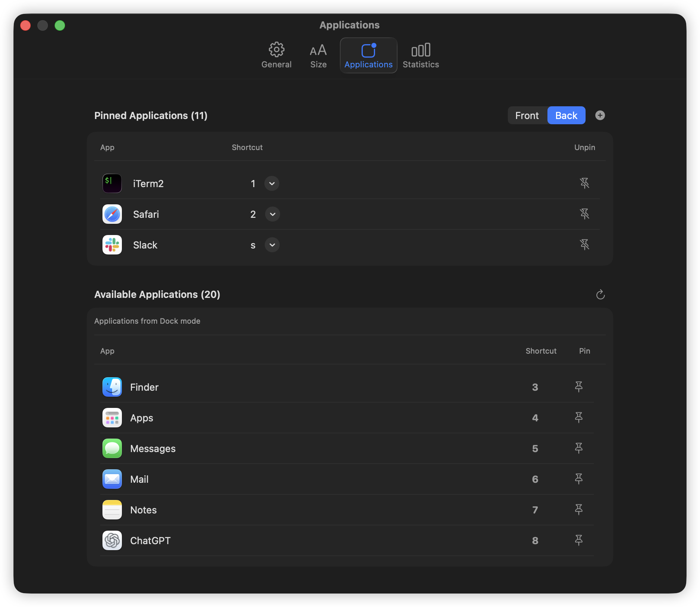
Task: Click the Messages bubble icon
Action: coord(112,448)
